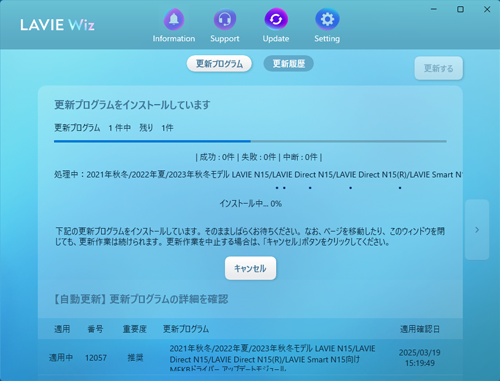Click the インストール中... 0% text
500x381 pixels.
point(250,203)
